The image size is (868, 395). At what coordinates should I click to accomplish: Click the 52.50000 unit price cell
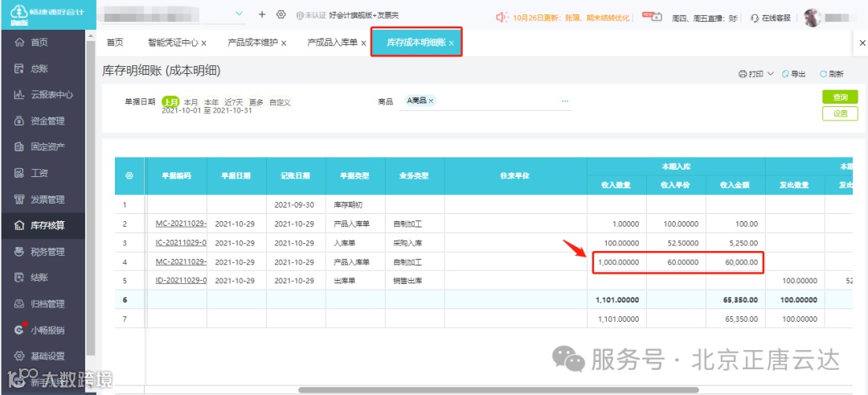point(677,243)
